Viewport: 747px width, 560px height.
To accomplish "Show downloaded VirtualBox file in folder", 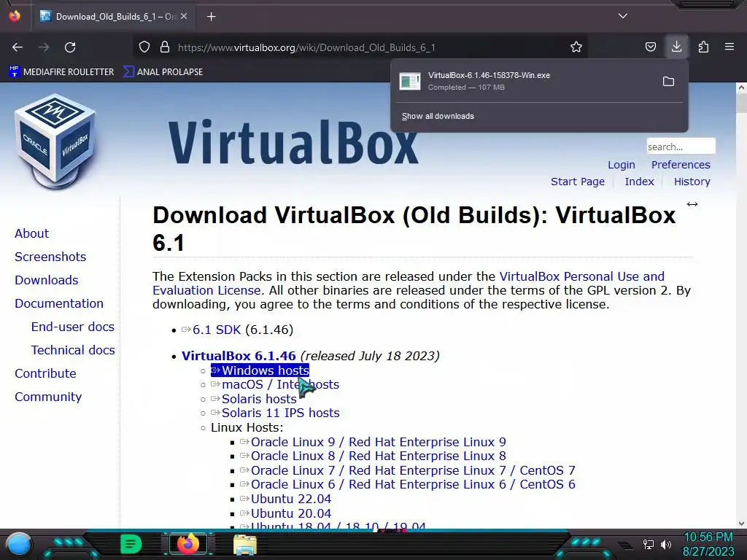I will click(x=668, y=82).
